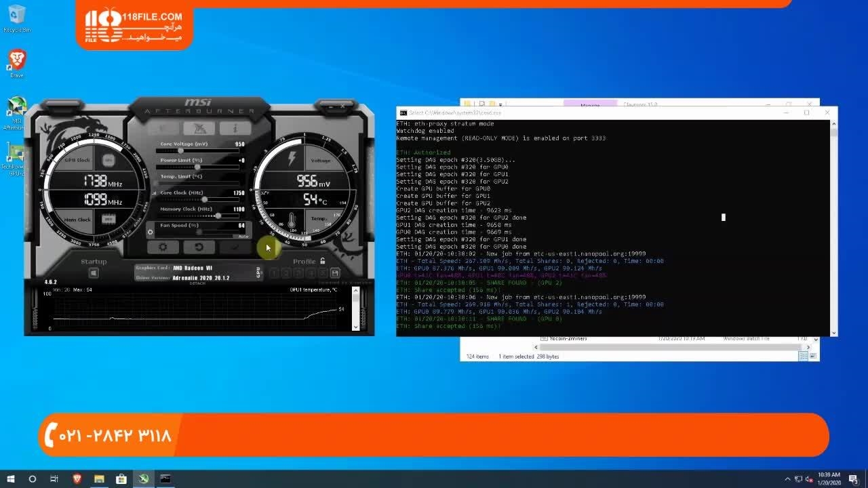Screen dimensions: 868x488
Task: Expand the system tray hidden icons
Action: 787,479
